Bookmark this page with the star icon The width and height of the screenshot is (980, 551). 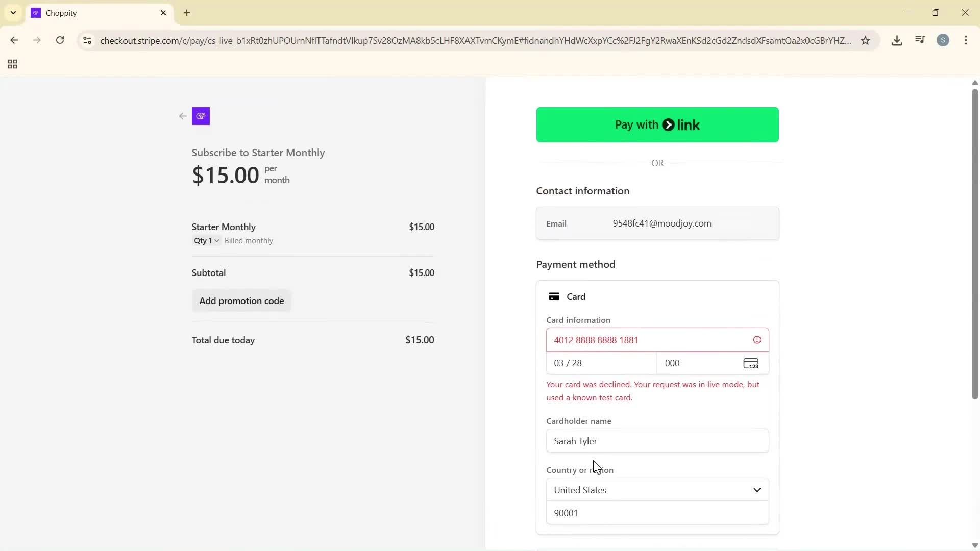coord(866,41)
